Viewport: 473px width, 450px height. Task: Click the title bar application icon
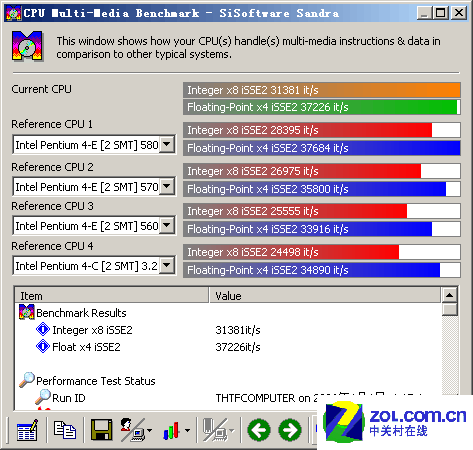[x=14, y=13]
